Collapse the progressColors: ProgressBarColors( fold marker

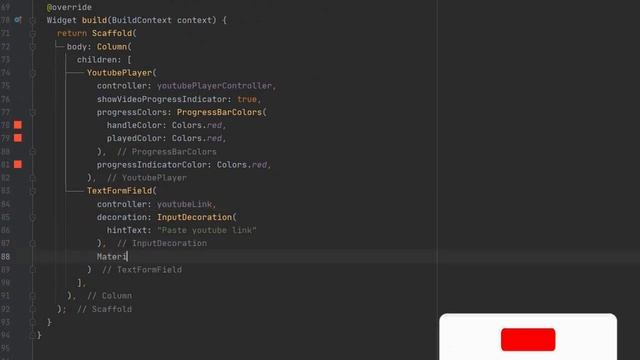click(33, 112)
